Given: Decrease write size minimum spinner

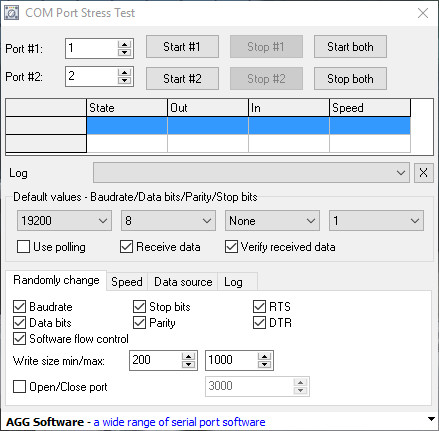Looking at the screenshot, I should tap(188, 364).
